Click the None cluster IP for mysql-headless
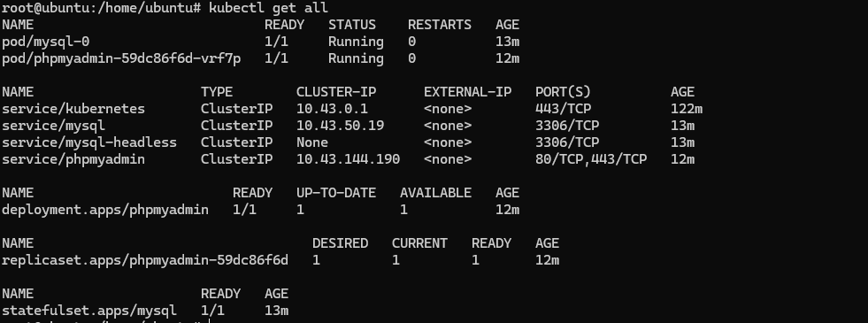This screenshot has height=323, width=868. [312, 143]
